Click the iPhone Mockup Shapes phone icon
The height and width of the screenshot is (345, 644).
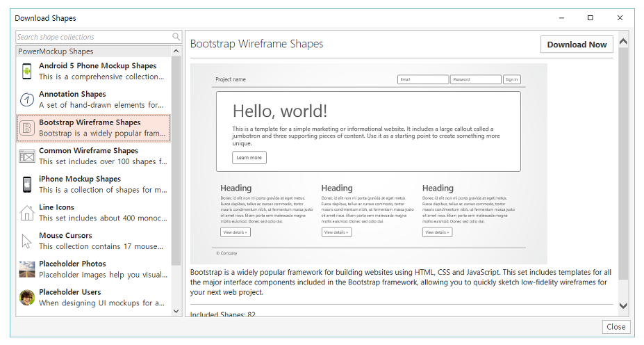[26, 184]
